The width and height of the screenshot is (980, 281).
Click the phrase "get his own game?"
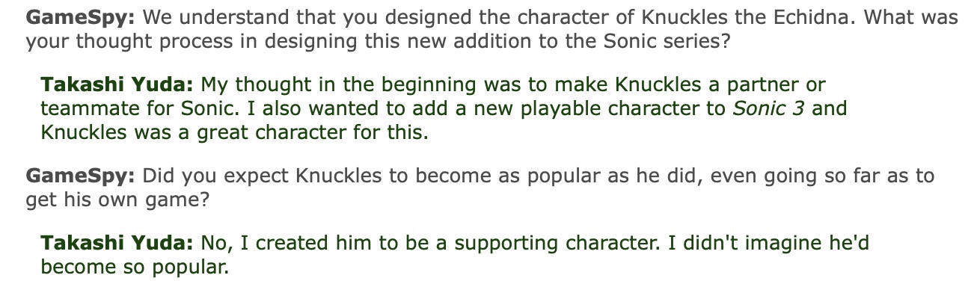click(x=117, y=201)
